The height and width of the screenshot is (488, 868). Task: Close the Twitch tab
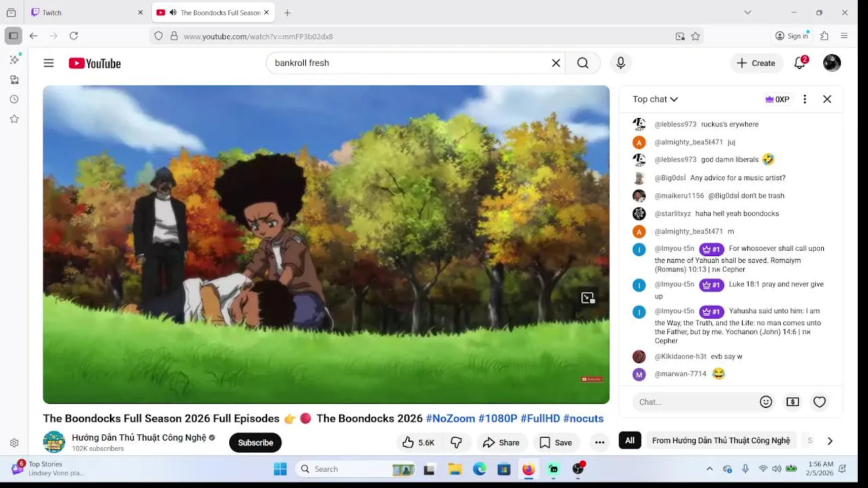point(140,12)
